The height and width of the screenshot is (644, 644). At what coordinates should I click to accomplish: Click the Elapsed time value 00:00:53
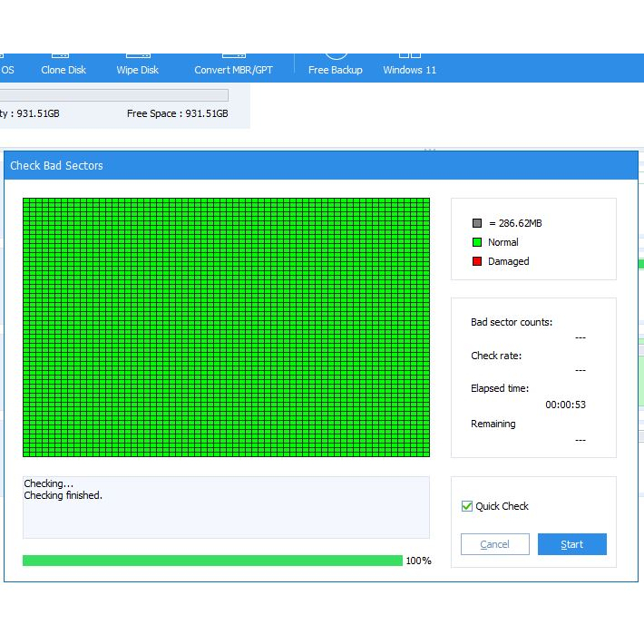click(565, 405)
